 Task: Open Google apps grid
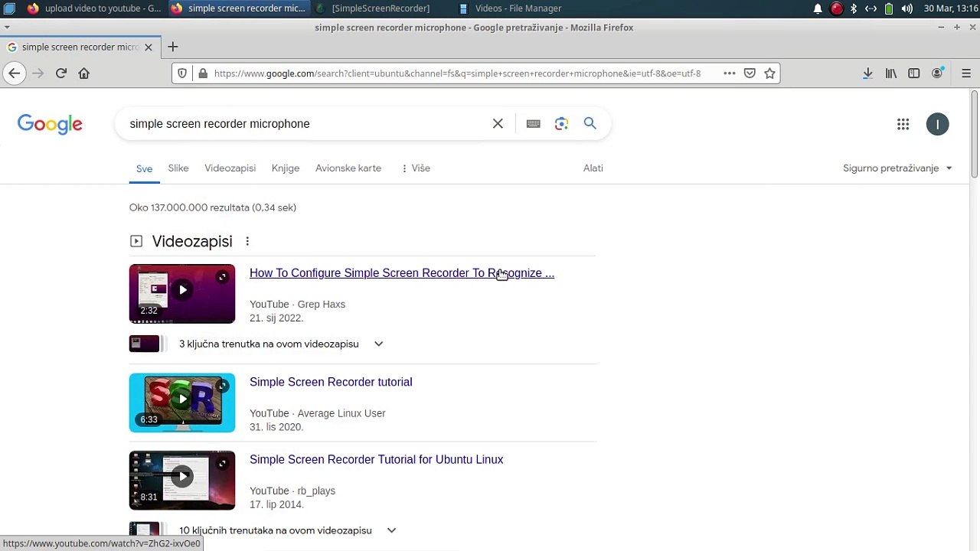click(x=903, y=124)
